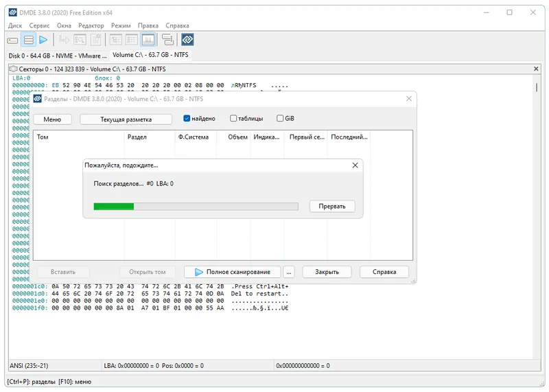Click the LBA:0 label in hex editor
The width and height of the screenshot is (549, 392).
21,78
